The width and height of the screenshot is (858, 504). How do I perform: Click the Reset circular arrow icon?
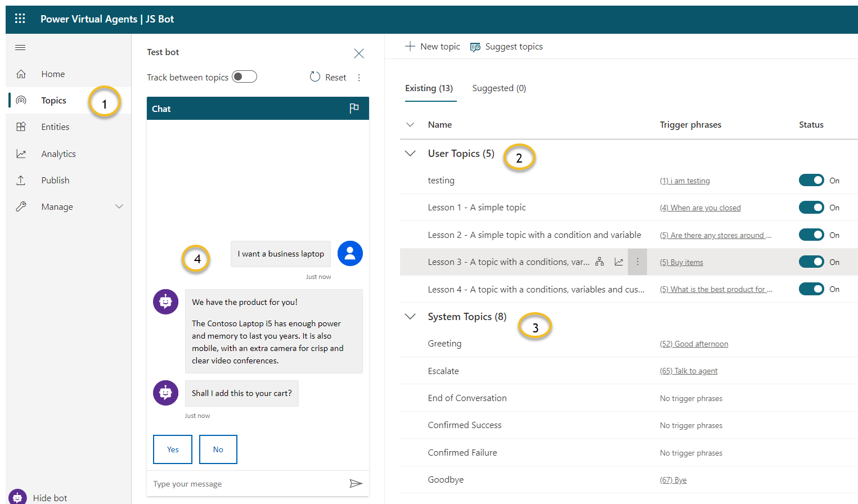pos(315,77)
